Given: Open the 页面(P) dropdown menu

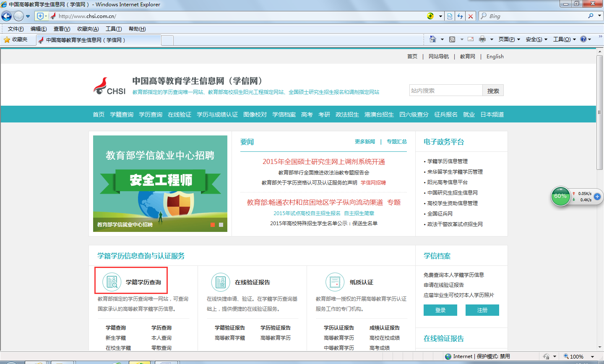Looking at the screenshot, I should tap(509, 39).
